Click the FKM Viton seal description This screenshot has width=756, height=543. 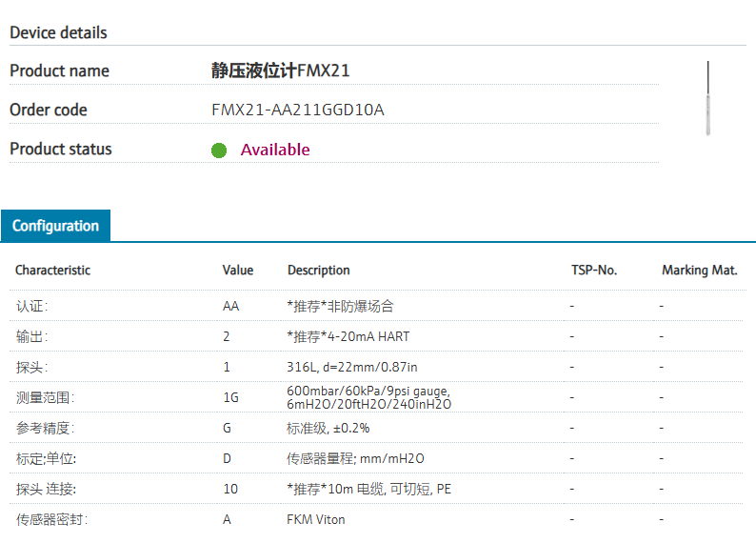click(316, 519)
